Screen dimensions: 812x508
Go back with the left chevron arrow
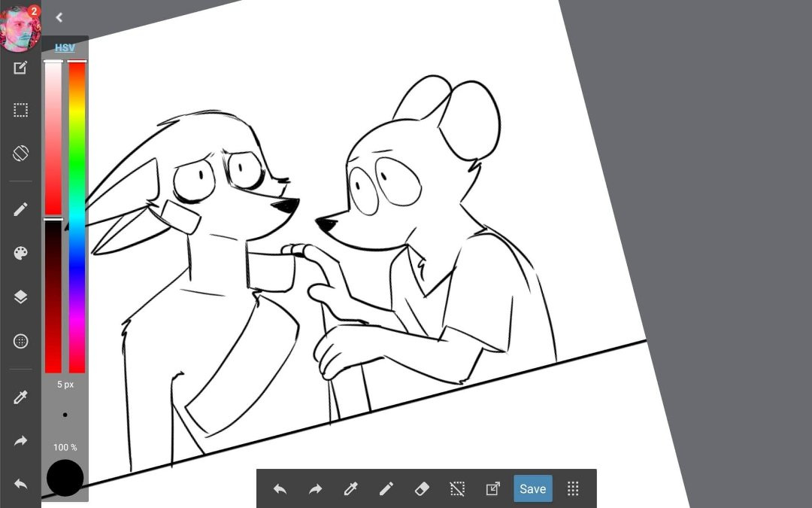pyautogui.click(x=59, y=17)
